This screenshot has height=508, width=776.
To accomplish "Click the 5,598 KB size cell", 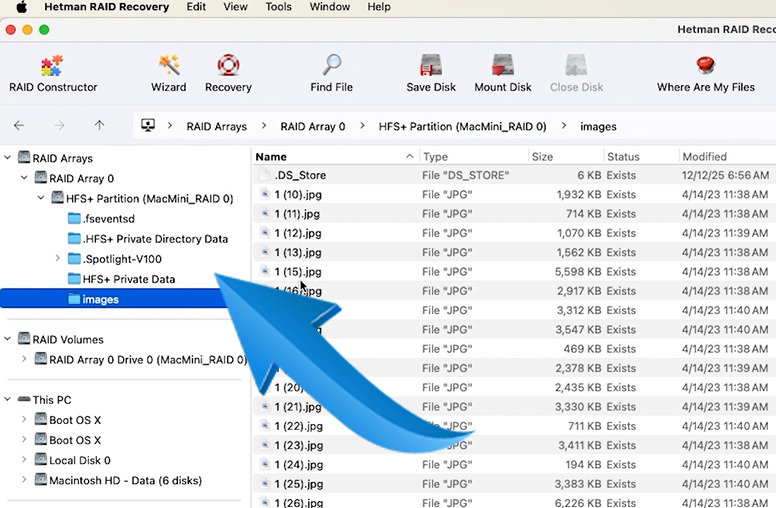I will pos(578,272).
